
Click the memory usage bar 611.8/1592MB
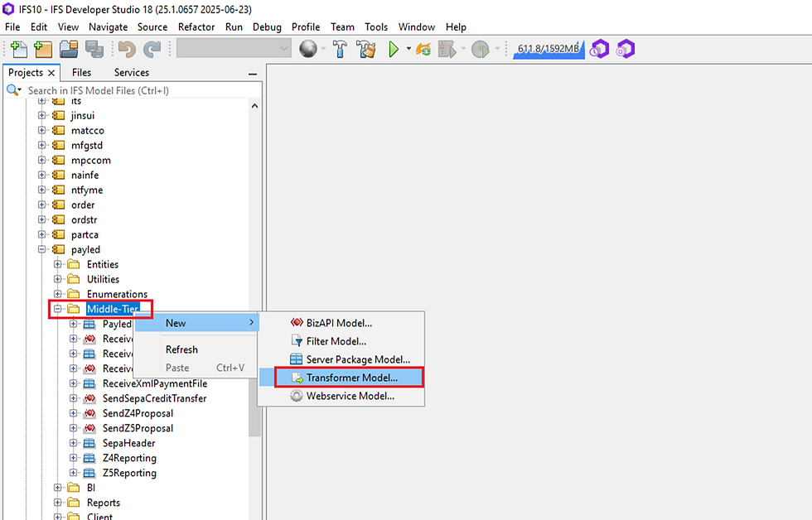pyautogui.click(x=549, y=49)
